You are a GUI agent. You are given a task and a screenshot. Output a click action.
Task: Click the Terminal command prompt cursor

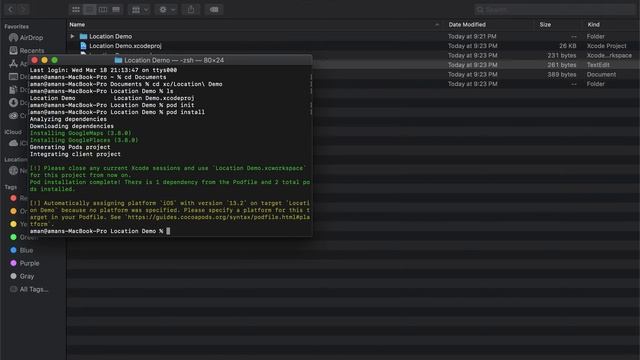[168, 231]
